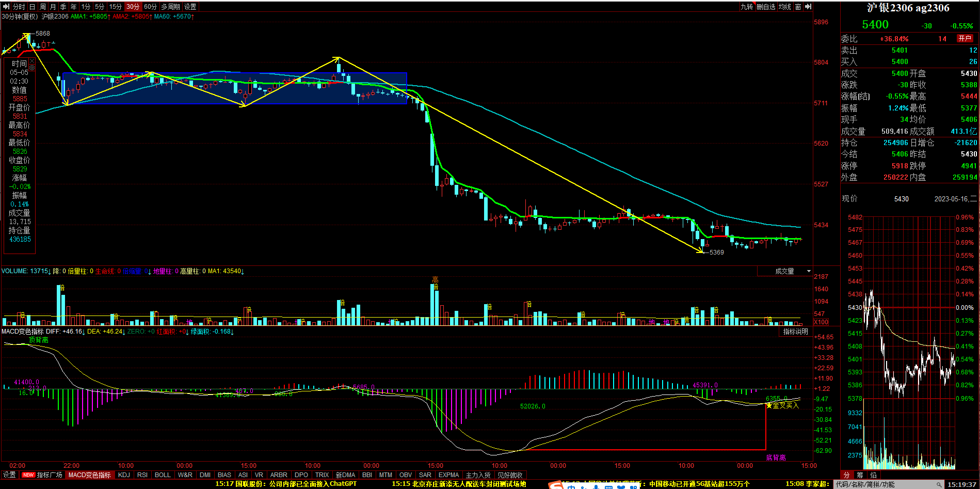Click the red 开户 button
Screen dimensions: 980x489
coord(965,38)
